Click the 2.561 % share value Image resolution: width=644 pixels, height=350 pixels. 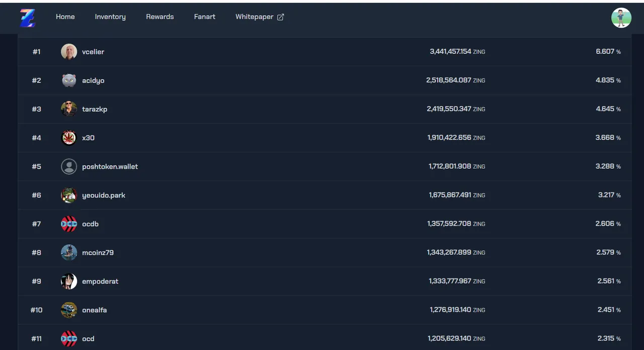click(x=609, y=281)
